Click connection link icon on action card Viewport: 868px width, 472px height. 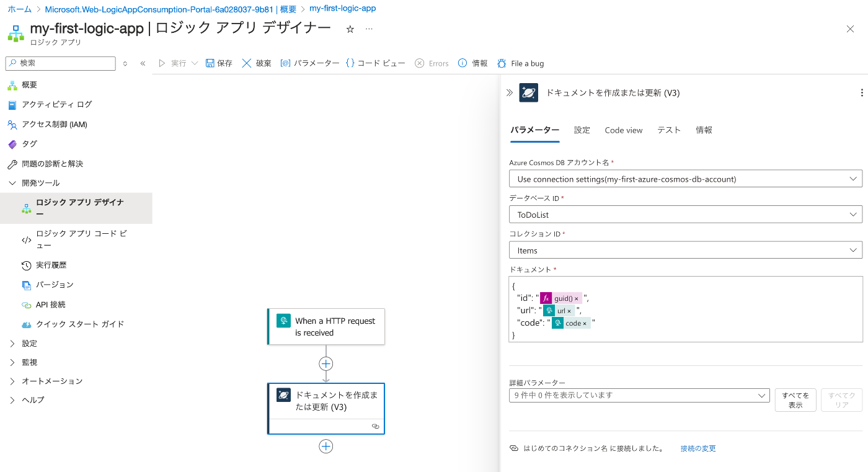375,426
